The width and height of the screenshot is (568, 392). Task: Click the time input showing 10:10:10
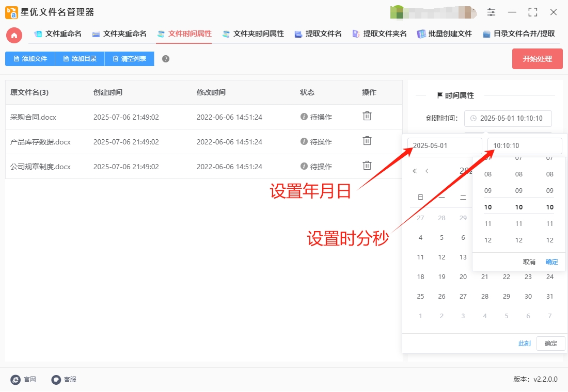(525, 146)
